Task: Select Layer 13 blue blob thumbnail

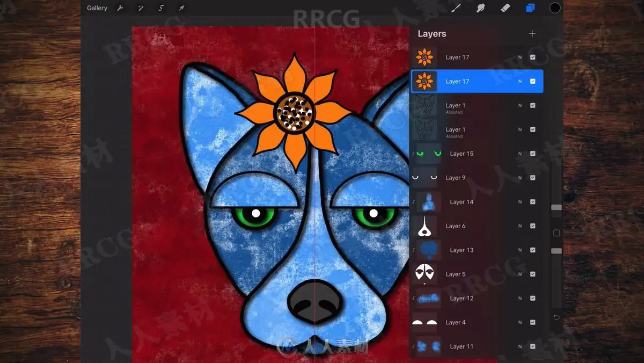Action: click(429, 250)
